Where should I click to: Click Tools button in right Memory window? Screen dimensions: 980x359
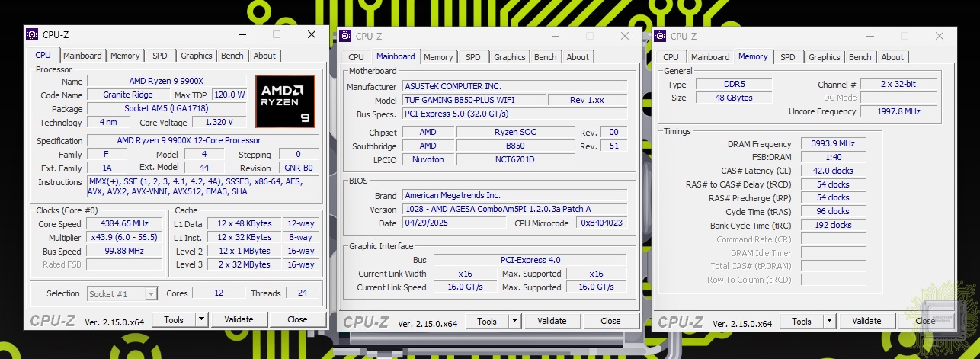coord(802,321)
